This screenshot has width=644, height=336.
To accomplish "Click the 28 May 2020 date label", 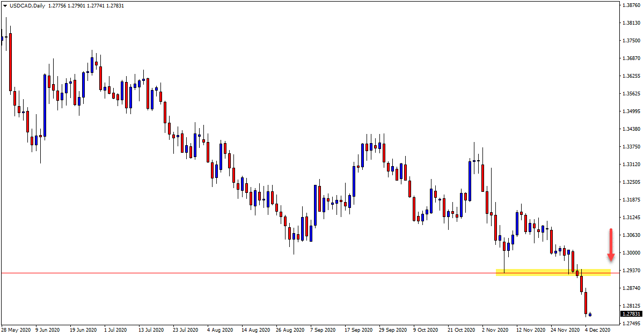I will 16,330.
